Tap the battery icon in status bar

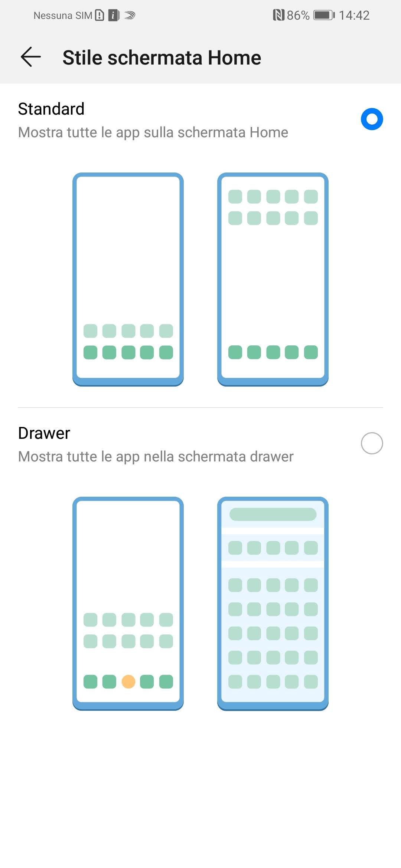324,15
